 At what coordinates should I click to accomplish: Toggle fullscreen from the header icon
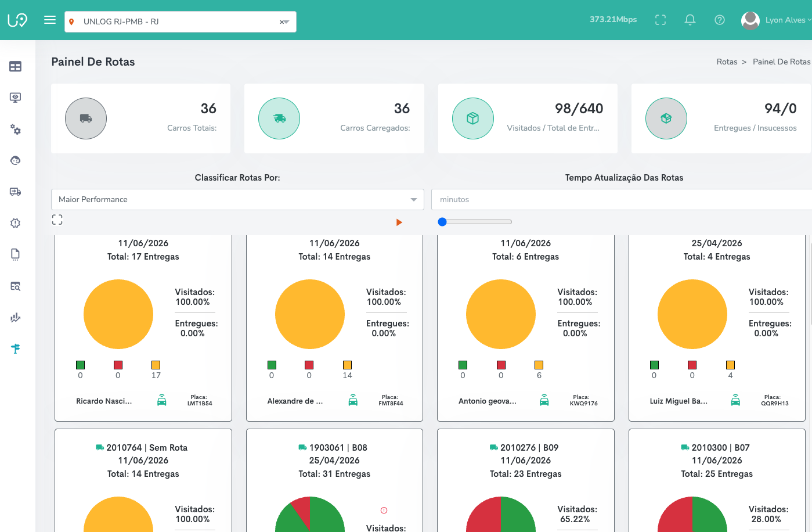coord(661,20)
